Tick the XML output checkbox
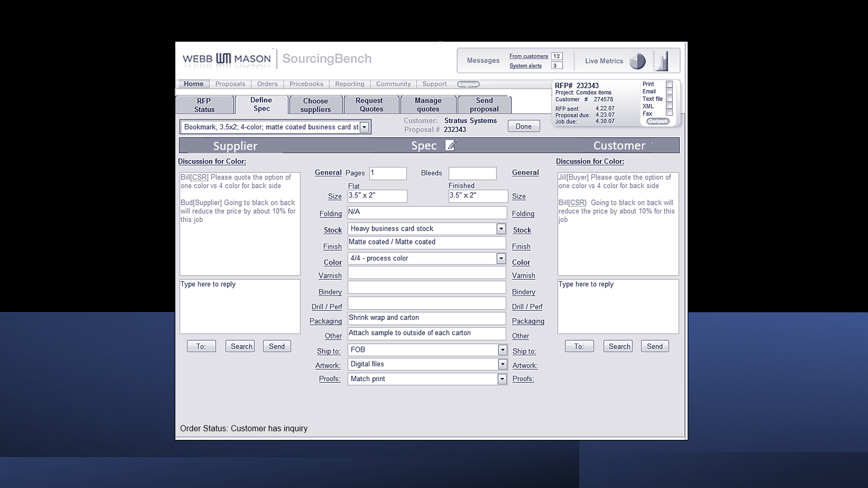 669,106
